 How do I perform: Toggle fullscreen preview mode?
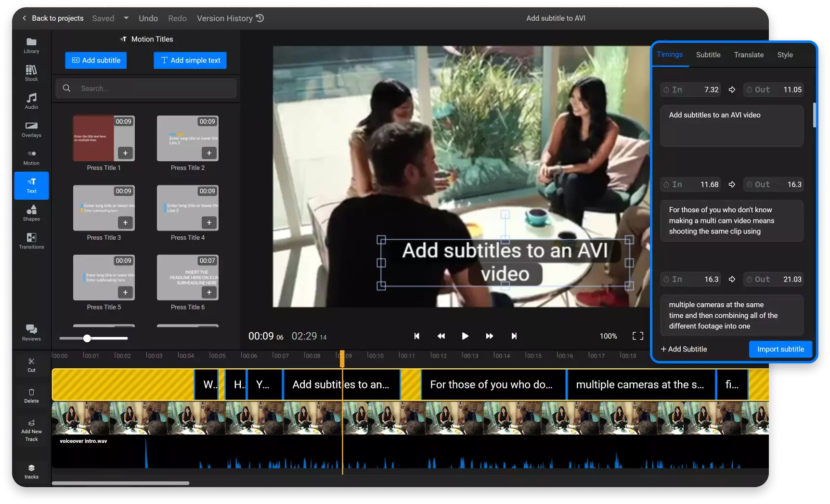click(637, 336)
